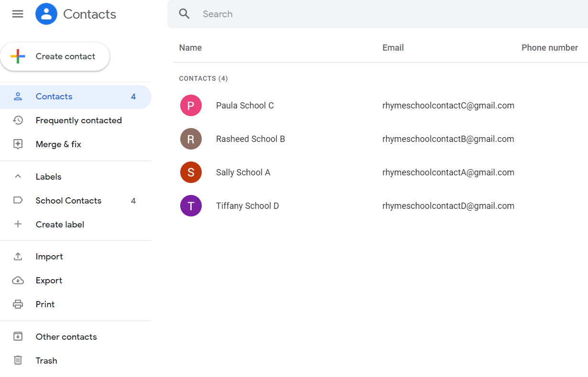Collapse the Labels section chevron
Image resolution: width=588 pixels, height=377 pixels.
point(18,177)
